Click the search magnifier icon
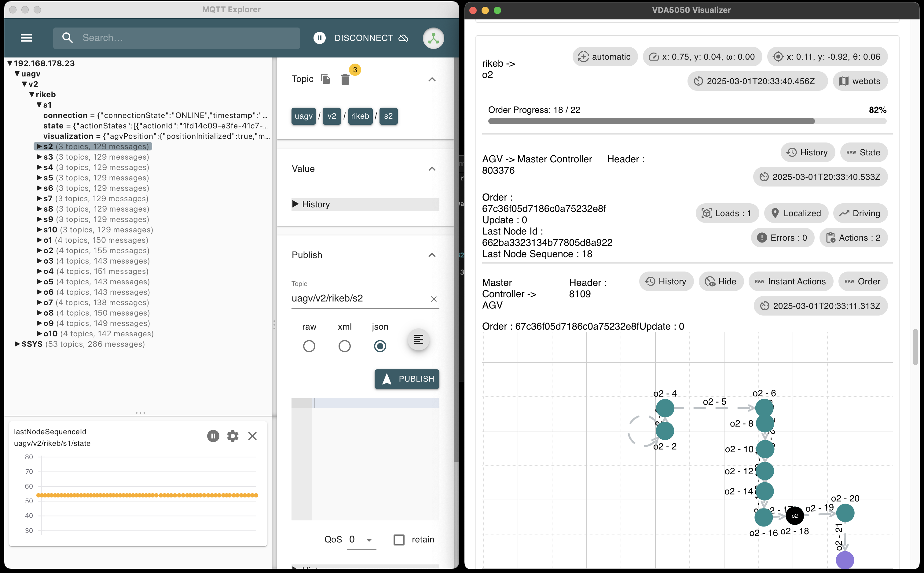Image resolution: width=924 pixels, height=573 pixels. coord(68,38)
